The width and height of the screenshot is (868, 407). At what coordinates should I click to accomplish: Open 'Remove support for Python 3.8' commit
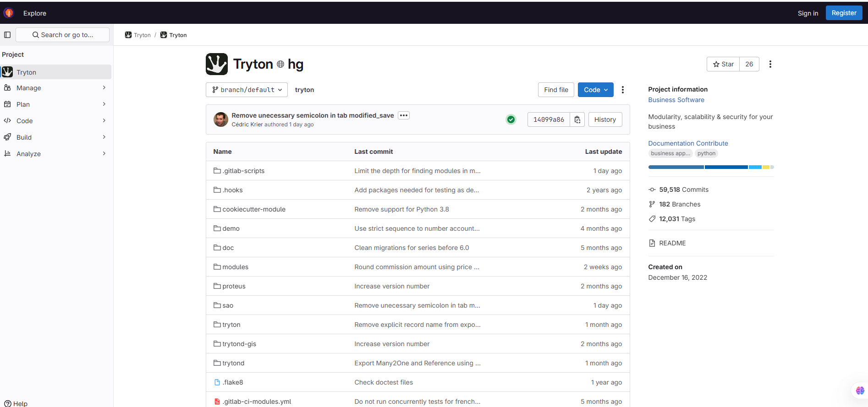401,209
